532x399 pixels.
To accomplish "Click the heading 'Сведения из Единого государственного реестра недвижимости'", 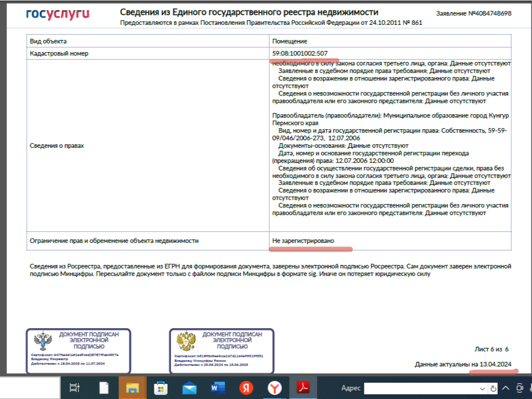I will (249, 12).
